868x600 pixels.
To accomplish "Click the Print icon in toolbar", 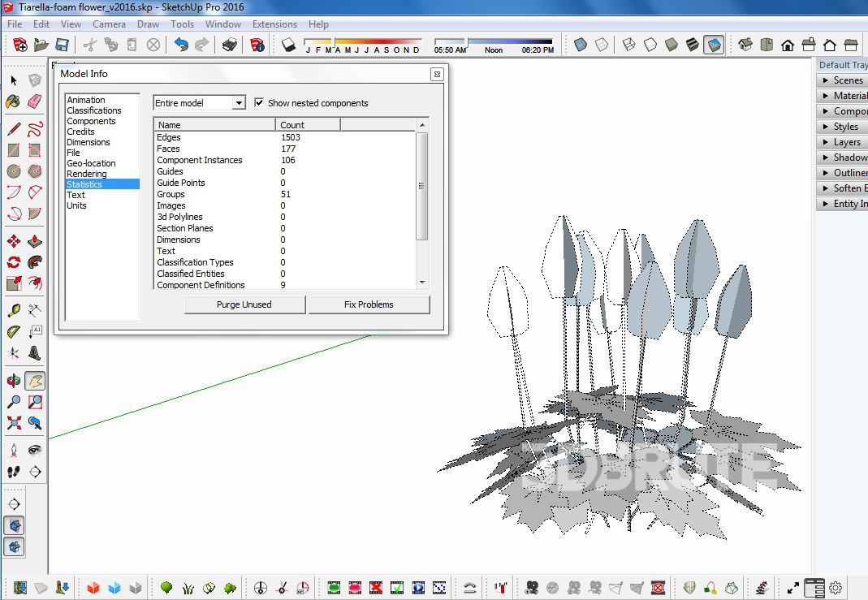I will coord(230,45).
